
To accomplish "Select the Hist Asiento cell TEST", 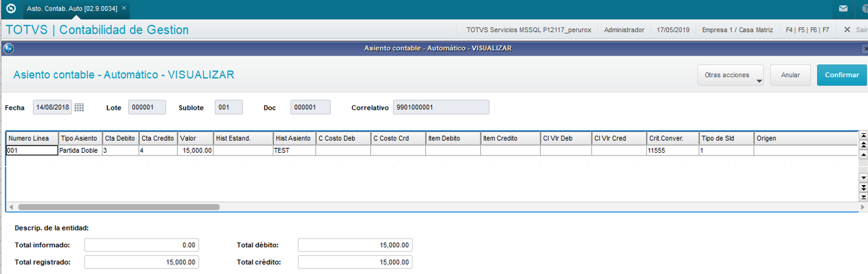I will 294,151.
